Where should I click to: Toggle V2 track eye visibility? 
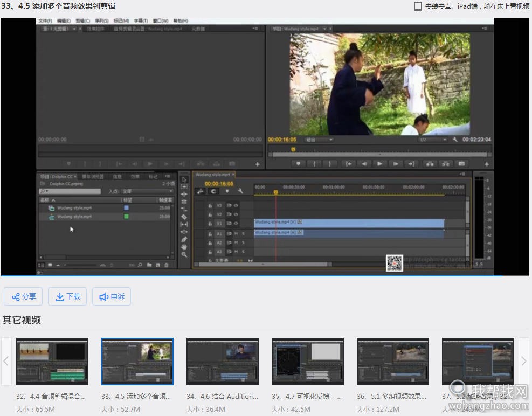(236, 214)
